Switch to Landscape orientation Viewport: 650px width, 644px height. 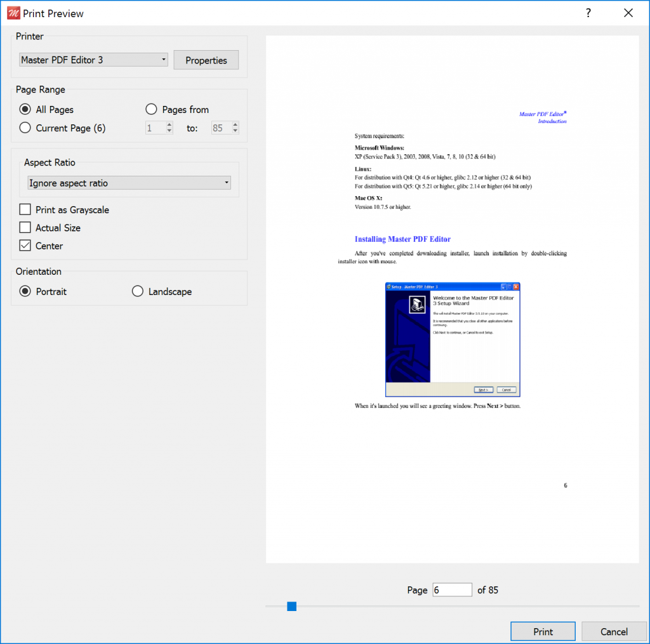(x=138, y=292)
